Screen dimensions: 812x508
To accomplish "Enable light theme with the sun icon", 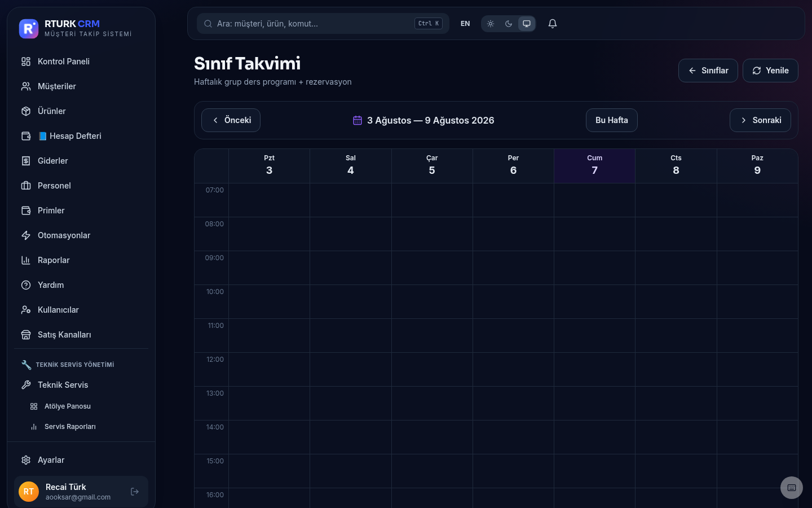I will pyautogui.click(x=491, y=24).
